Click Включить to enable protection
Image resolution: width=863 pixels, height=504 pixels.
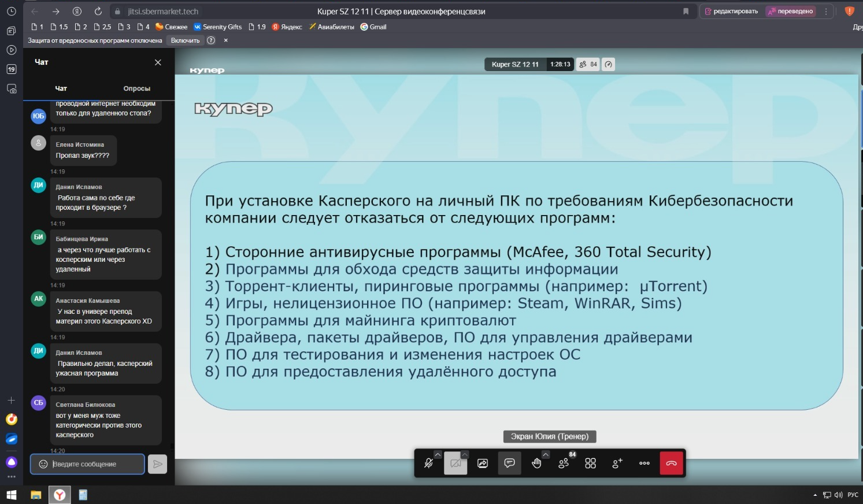(x=185, y=40)
